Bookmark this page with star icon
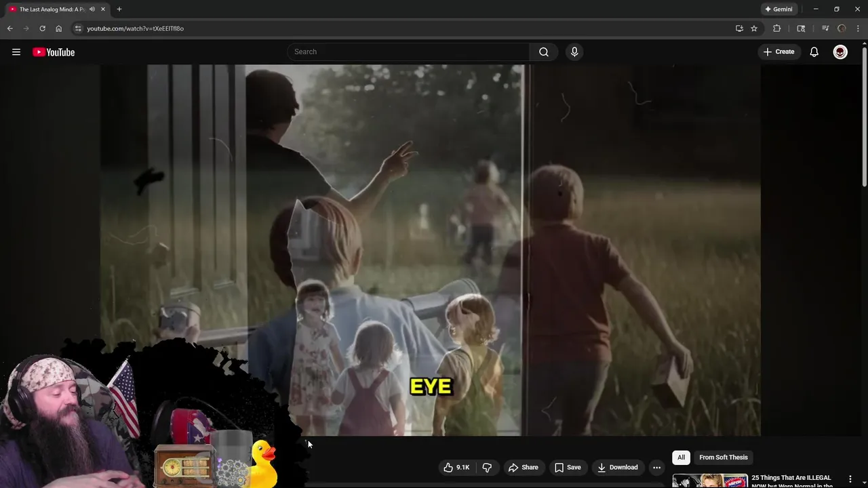This screenshot has width=868, height=488. 754,28
